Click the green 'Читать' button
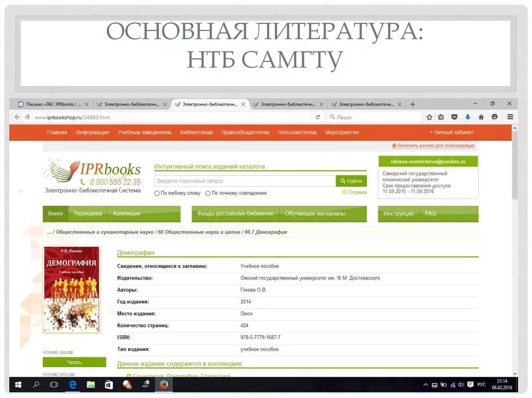Image resolution: width=532 pixels, height=398 pixels. [x=74, y=362]
